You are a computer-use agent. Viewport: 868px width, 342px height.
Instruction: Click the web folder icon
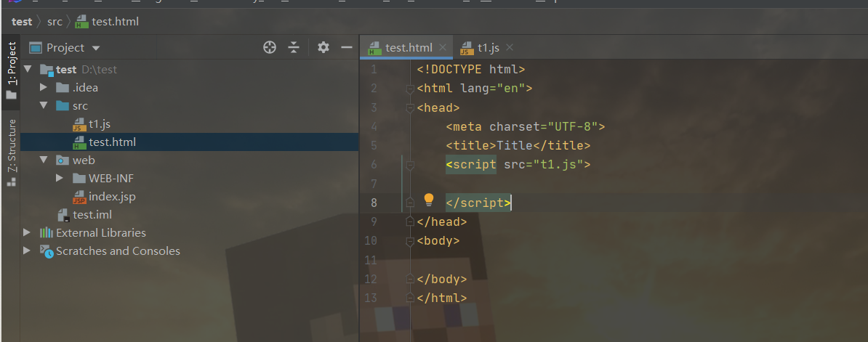tap(63, 160)
